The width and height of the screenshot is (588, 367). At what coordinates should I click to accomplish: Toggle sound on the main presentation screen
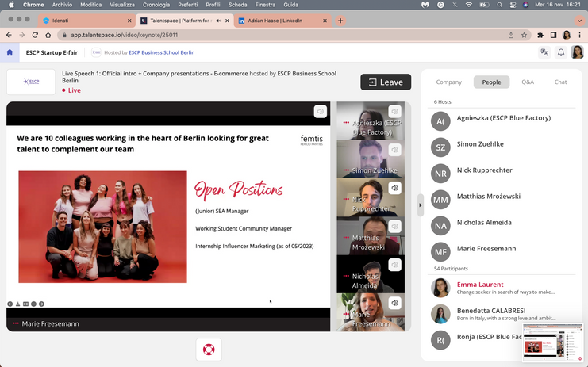pos(321,111)
